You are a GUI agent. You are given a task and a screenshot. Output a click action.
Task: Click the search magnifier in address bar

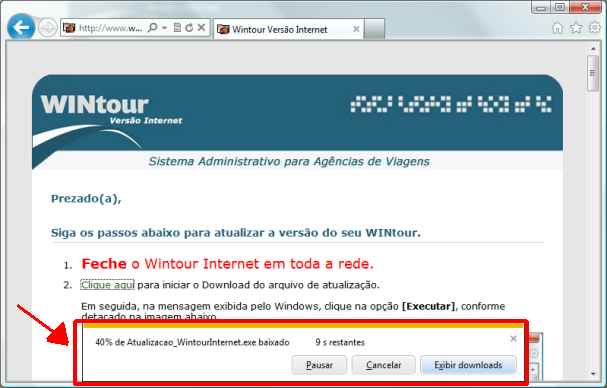tap(153, 28)
